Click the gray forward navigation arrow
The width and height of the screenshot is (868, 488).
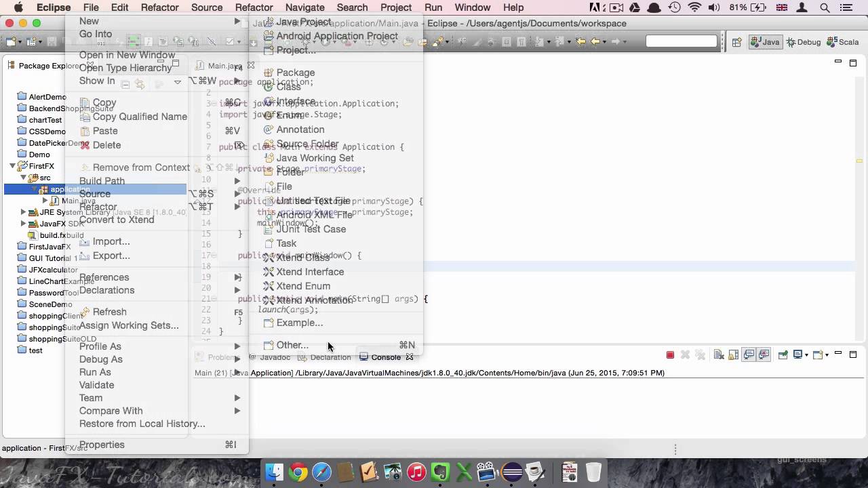click(616, 41)
